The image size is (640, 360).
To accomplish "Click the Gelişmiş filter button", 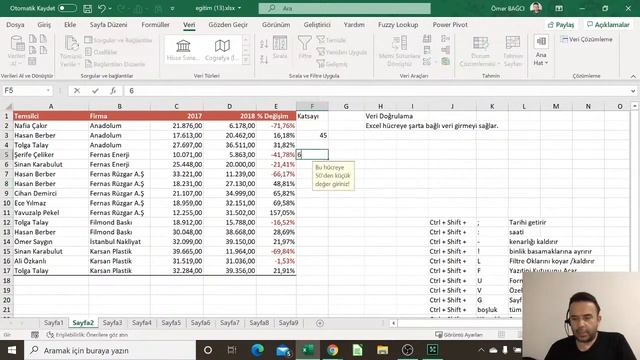I will [332, 64].
